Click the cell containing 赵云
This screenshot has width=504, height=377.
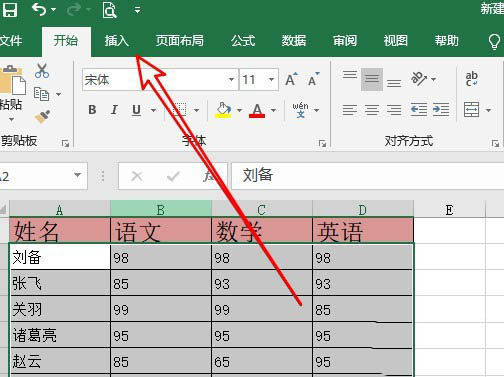pyautogui.click(x=60, y=361)
